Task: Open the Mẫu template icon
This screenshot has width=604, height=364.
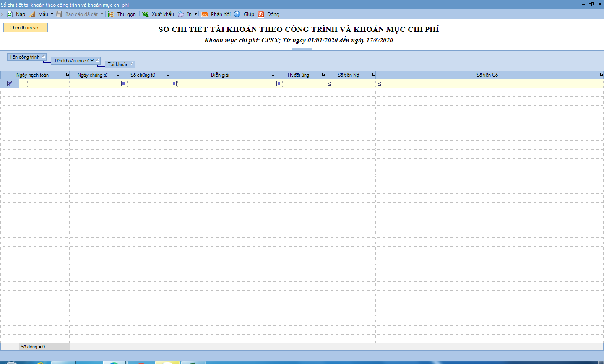Action: pos(32,14)
